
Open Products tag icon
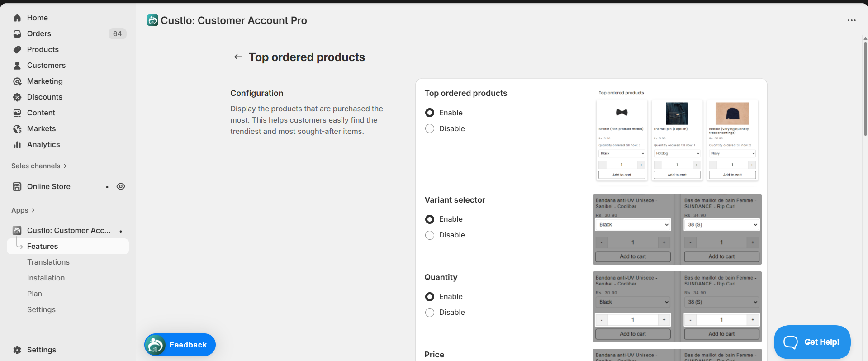(17, 50)
